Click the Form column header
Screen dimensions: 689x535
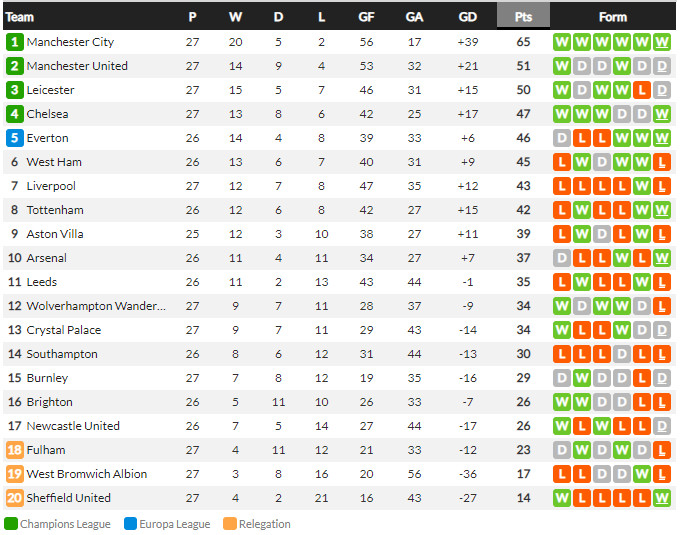click(612, 16)
